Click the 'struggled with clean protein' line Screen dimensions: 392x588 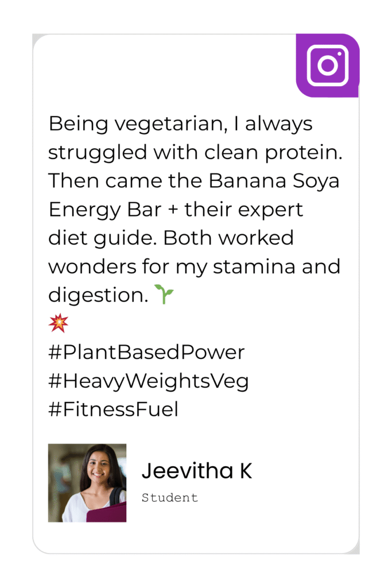coord(195,153)
